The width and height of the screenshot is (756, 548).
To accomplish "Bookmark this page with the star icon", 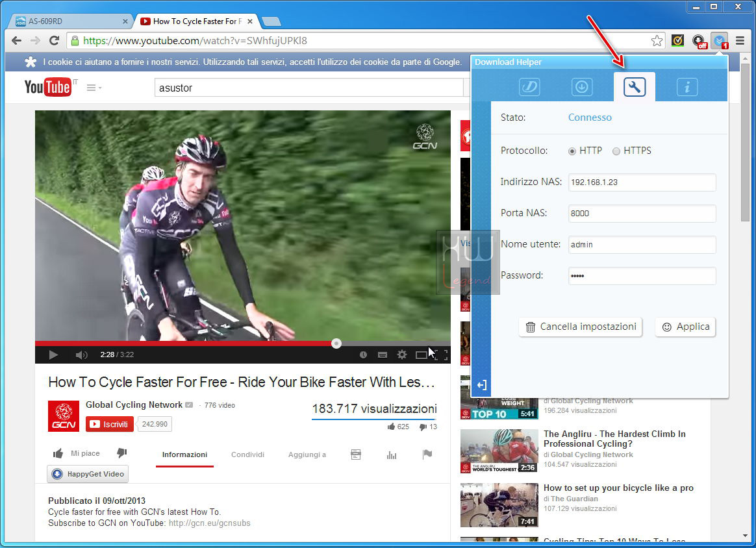I will click(x=657, y=40).
